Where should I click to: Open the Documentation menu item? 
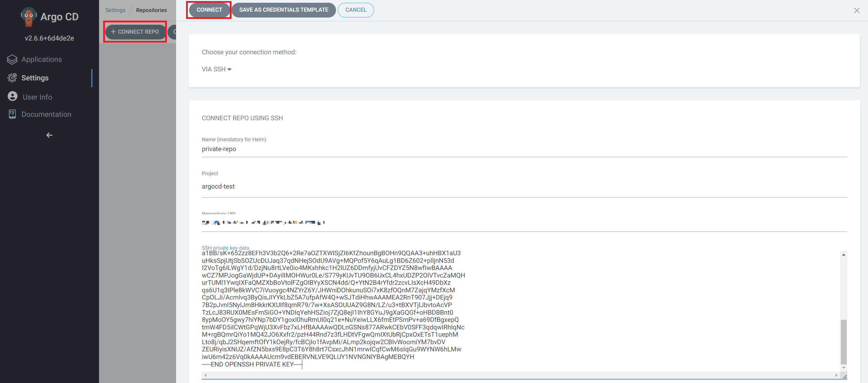click(x=46, y=114)
